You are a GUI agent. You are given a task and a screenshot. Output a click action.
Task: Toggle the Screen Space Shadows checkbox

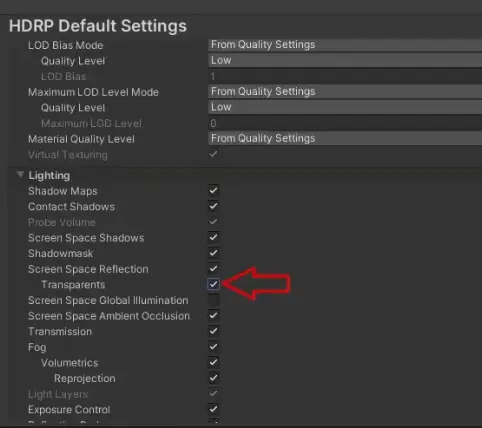click(x=213, y=238)
